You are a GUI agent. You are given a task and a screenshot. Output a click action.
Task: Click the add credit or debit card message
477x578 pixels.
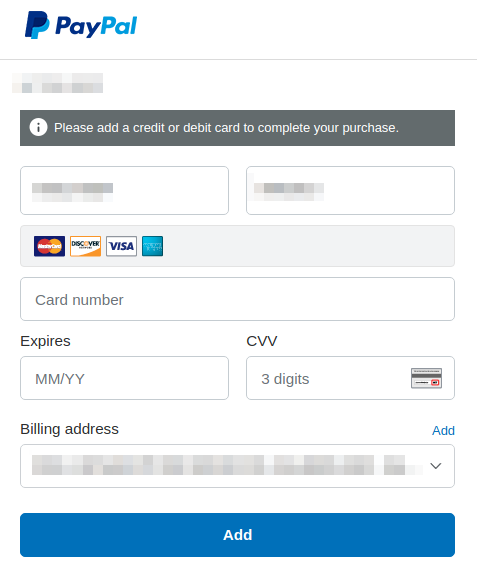click(226, 128)
